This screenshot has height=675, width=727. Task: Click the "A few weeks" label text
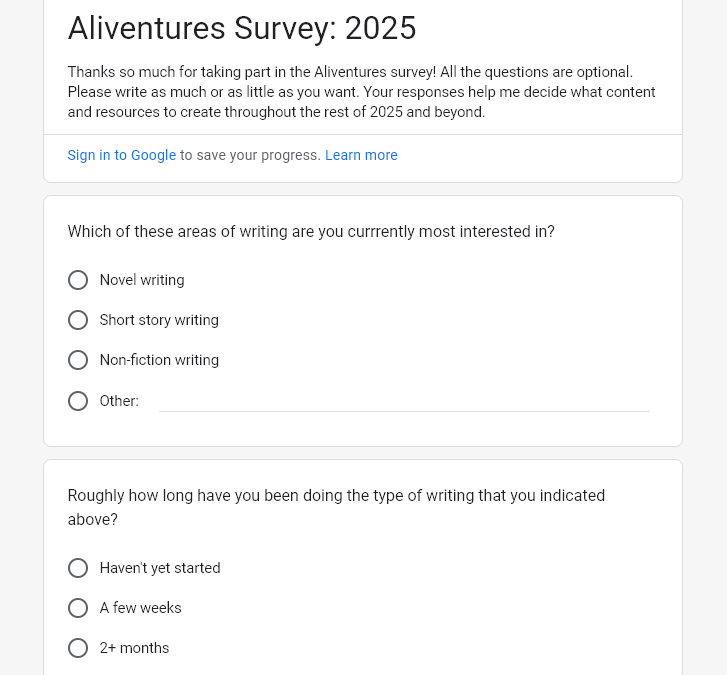[x=140, y=608]
